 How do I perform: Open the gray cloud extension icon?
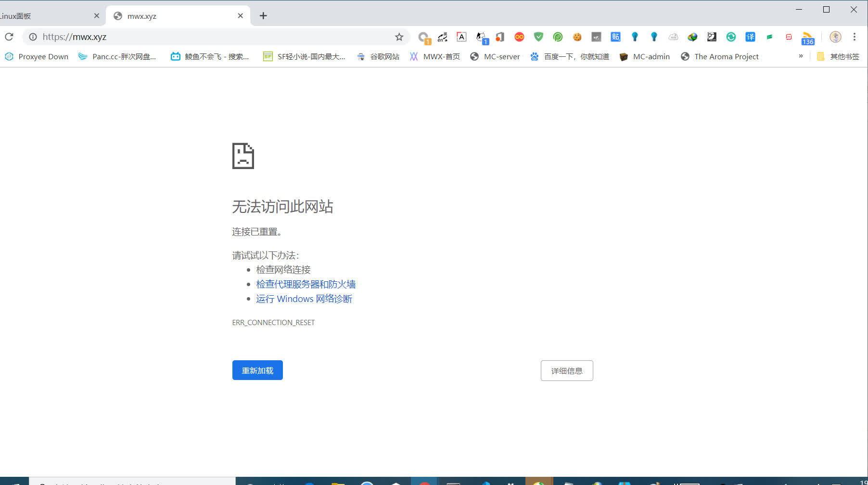[673, 37]
